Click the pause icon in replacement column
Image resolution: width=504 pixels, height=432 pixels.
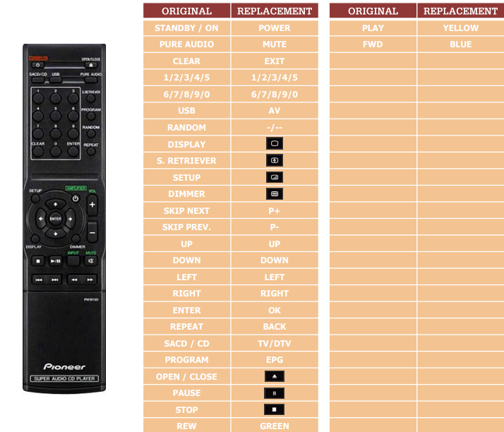274,393
